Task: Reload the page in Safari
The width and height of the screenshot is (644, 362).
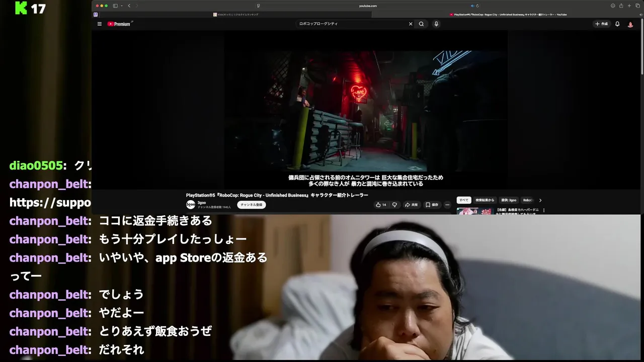Action: point(477,6)
